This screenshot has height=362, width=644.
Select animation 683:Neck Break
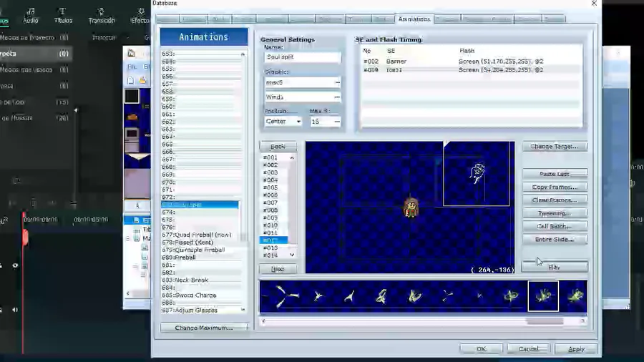(x=200, y=280)
